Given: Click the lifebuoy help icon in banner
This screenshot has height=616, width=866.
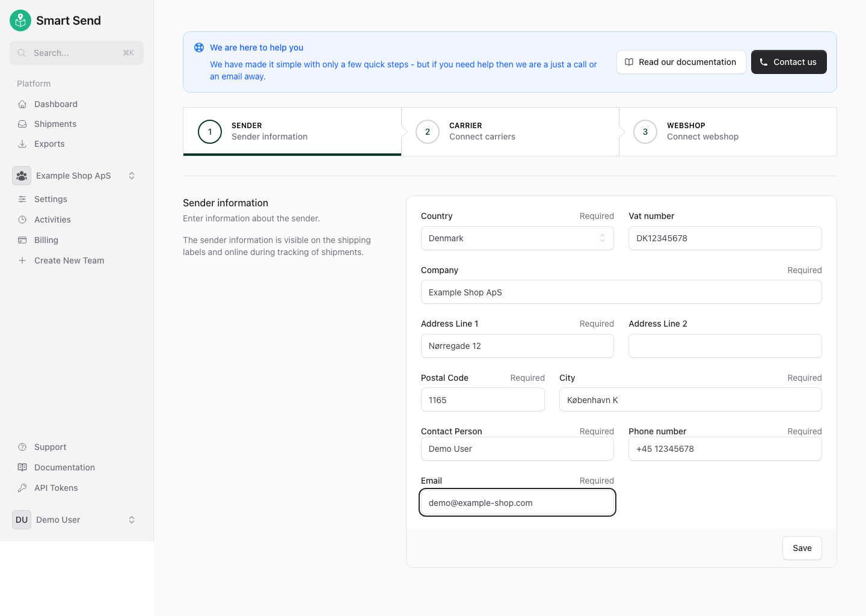Looking at the screenshot, I should (199, 48).
